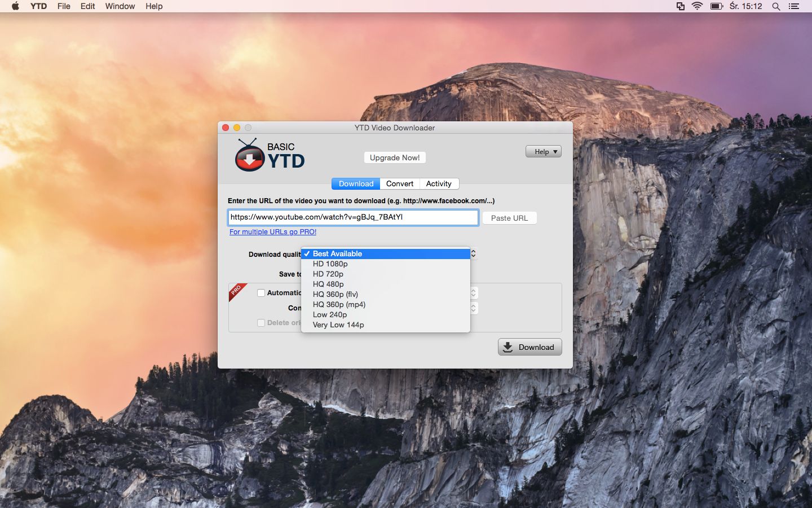Open the Conversion quality dropdown arrows
This screenshot has width=812, height=508.
[x=474, y=308]
